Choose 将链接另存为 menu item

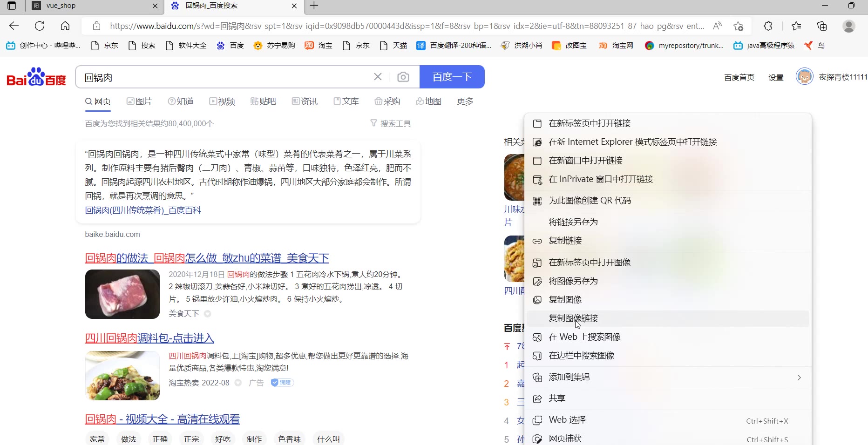pos(668,222)
